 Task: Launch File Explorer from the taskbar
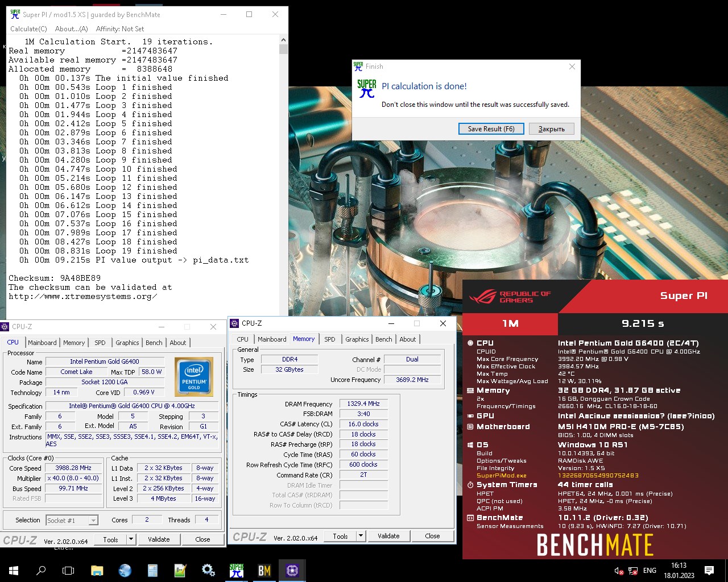click(x=97, y=570)
